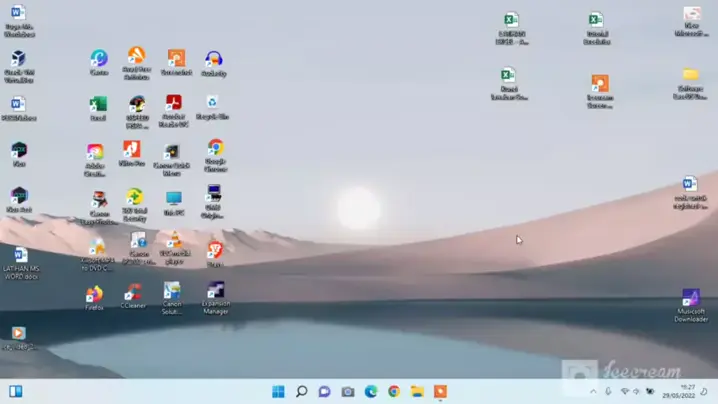Select the Recycle Bin icon
The width and height of the screenshot is (718, 404).
click(212, 104)
